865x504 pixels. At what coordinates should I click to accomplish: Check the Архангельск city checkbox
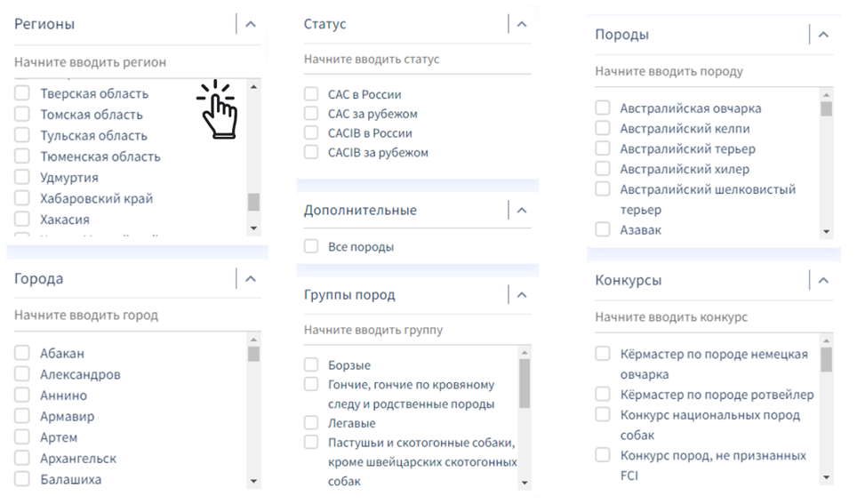click(22, 459)
